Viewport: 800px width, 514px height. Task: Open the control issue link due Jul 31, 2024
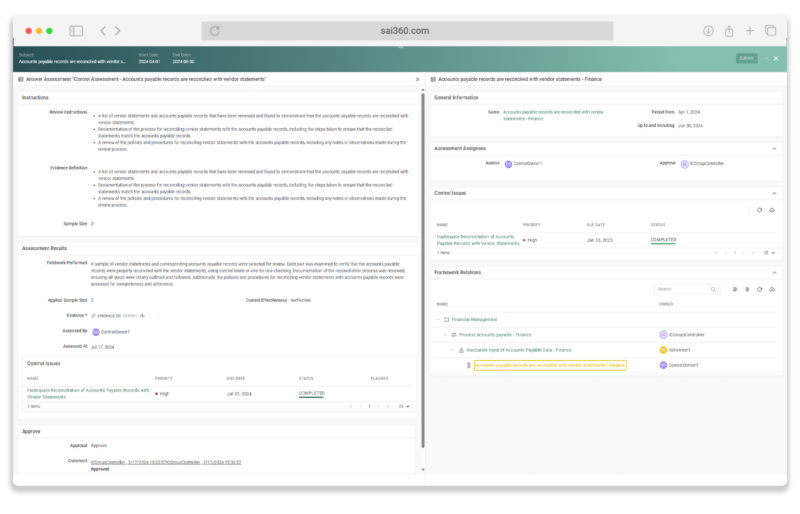tap(88, 394)
